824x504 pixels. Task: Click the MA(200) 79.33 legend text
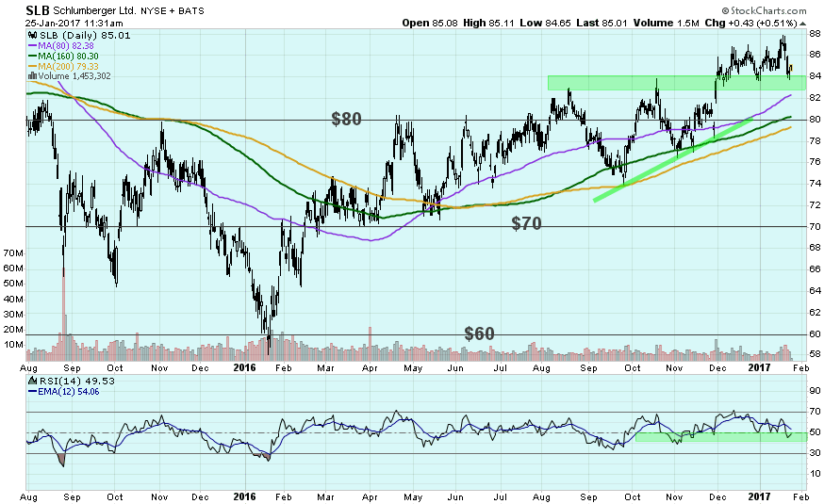[68, 67]
